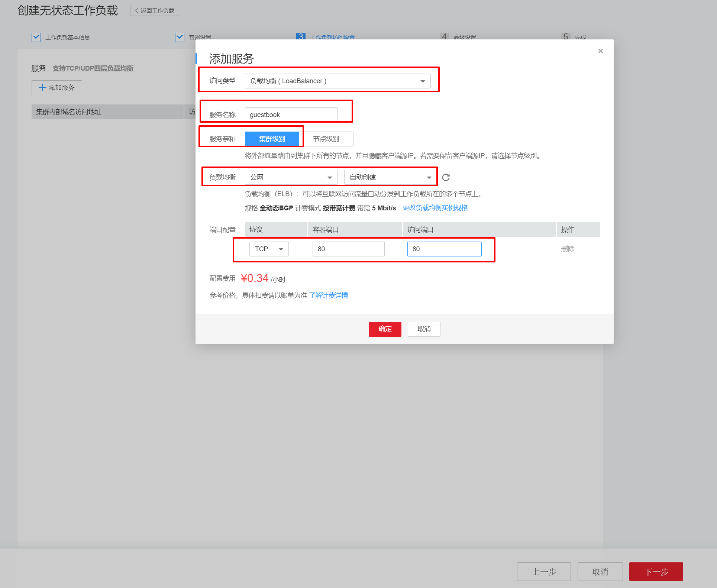This screenshot has height=588, width=717.
Task: Click the 返回工作负载 back arrow button
Action: 155,10
